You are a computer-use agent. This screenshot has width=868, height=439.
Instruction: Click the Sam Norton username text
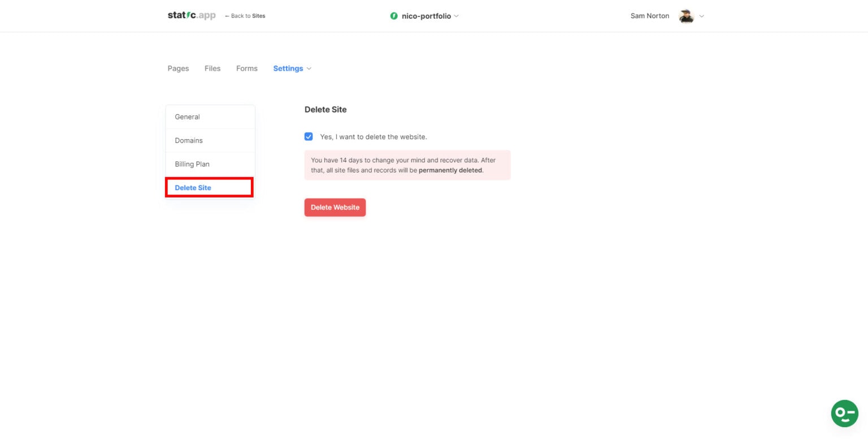(649, 16)
